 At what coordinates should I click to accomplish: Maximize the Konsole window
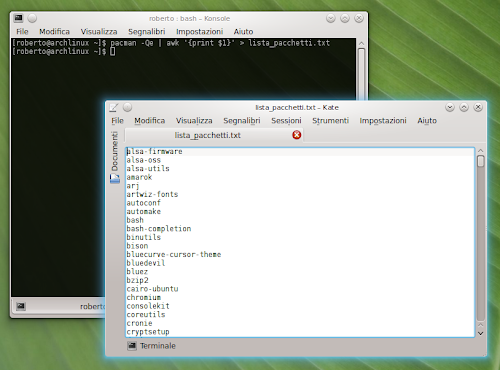[x=345, y=18]
